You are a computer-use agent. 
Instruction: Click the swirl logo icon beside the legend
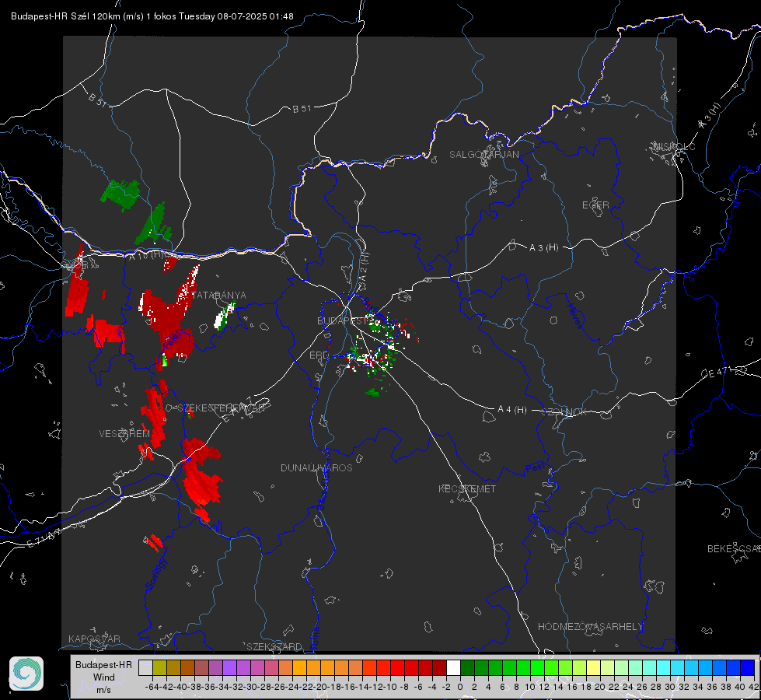click(26, 674)
